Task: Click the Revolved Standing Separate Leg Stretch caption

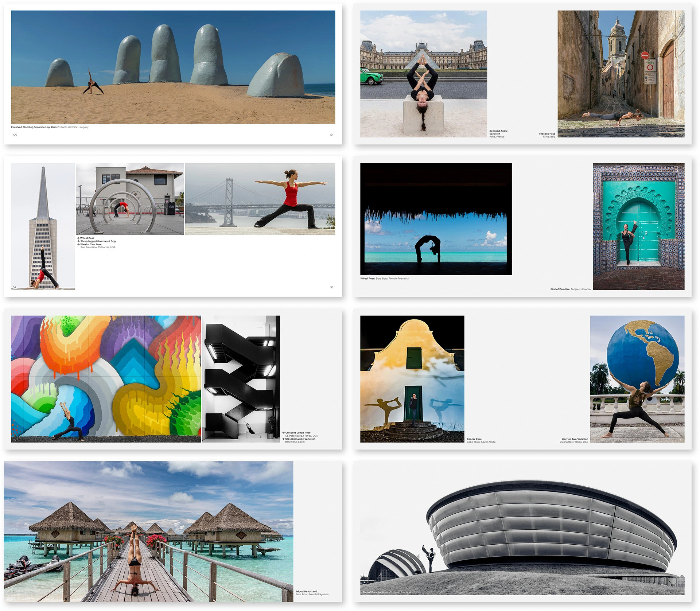Action: 50,127
